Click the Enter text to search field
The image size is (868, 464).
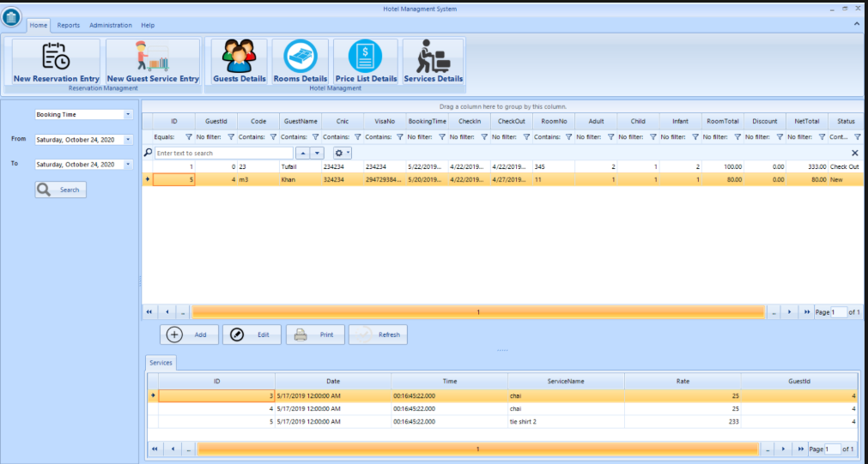(223, 153)
